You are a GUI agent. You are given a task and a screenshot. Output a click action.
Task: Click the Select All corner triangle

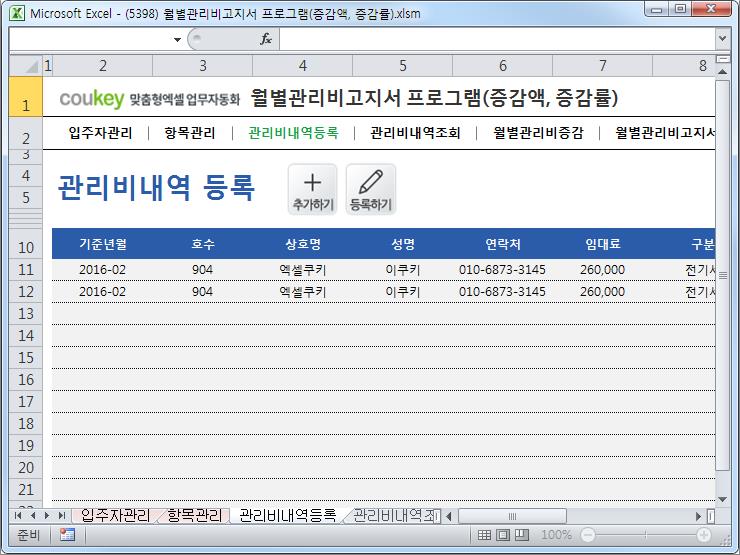tap(26, 66)
